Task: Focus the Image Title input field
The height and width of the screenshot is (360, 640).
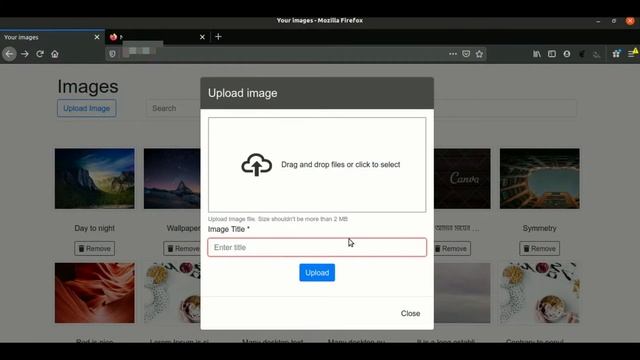Action: click(x=317, y=247)
